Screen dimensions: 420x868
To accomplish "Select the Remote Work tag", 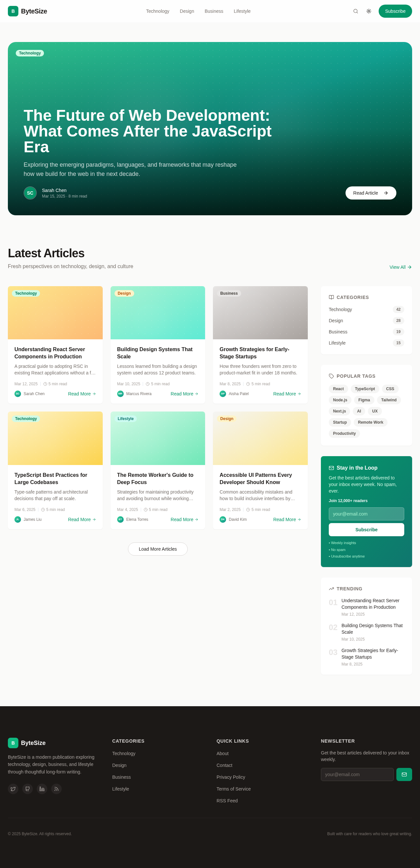I will [x=370, y=422].
